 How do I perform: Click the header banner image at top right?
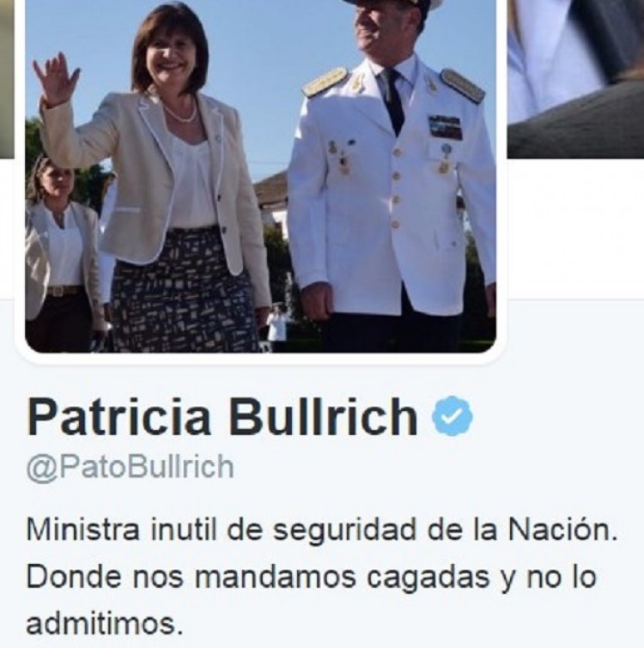coord(575,78)
